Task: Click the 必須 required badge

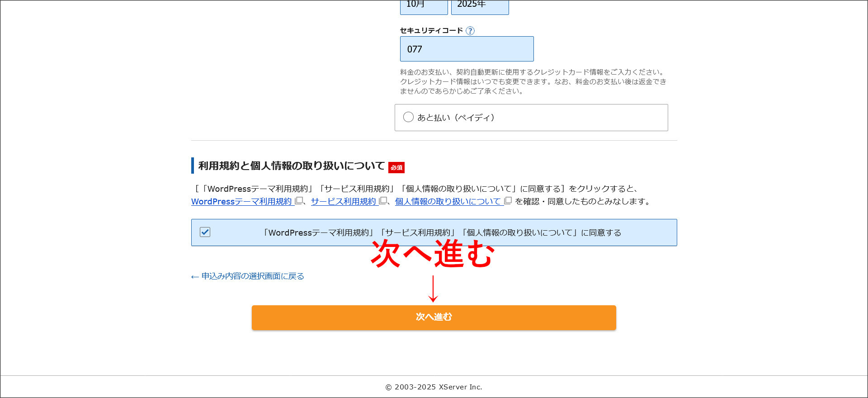Action: (396, 167)
